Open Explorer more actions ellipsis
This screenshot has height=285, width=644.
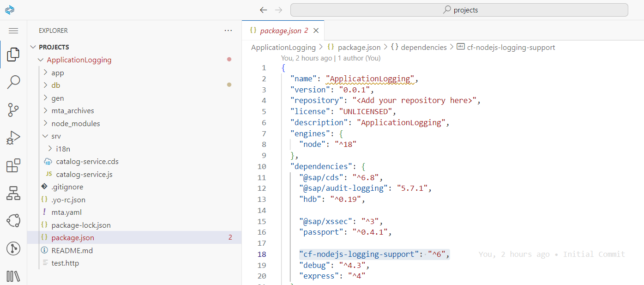tap(228, 30)
